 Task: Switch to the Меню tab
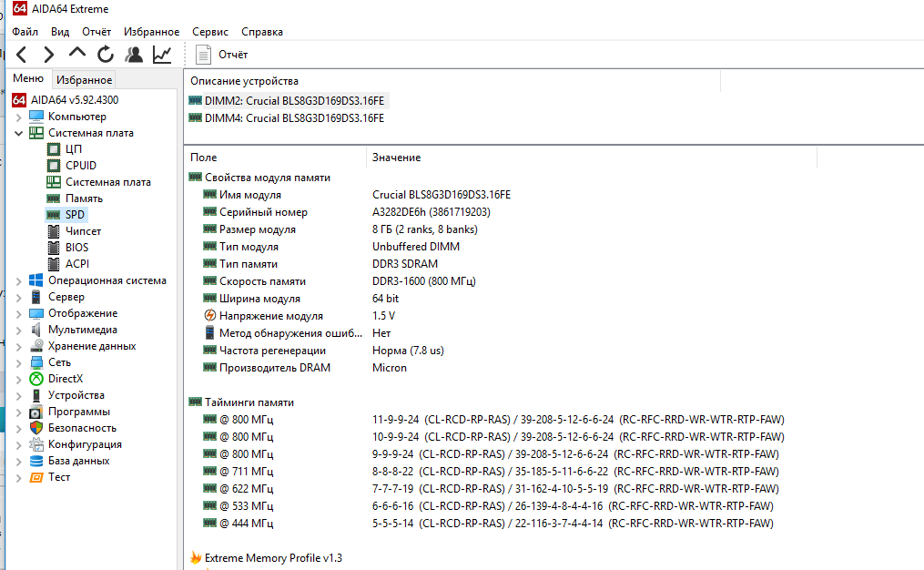point(28,78)
